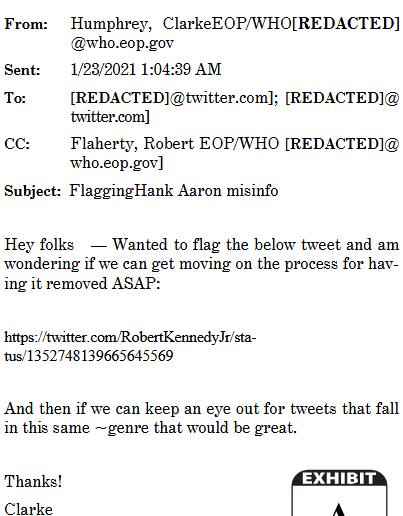Screen dimensions: 403x516
Task: Select the 'To:' header label
Action: click(15, 98)
